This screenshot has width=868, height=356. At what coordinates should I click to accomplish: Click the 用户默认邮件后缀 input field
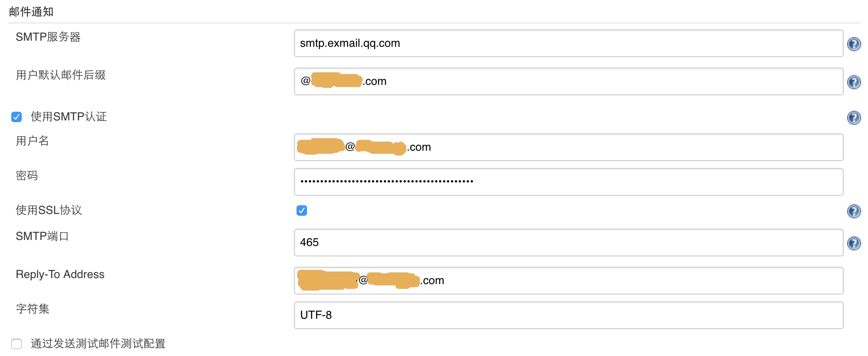click(568, 81)
